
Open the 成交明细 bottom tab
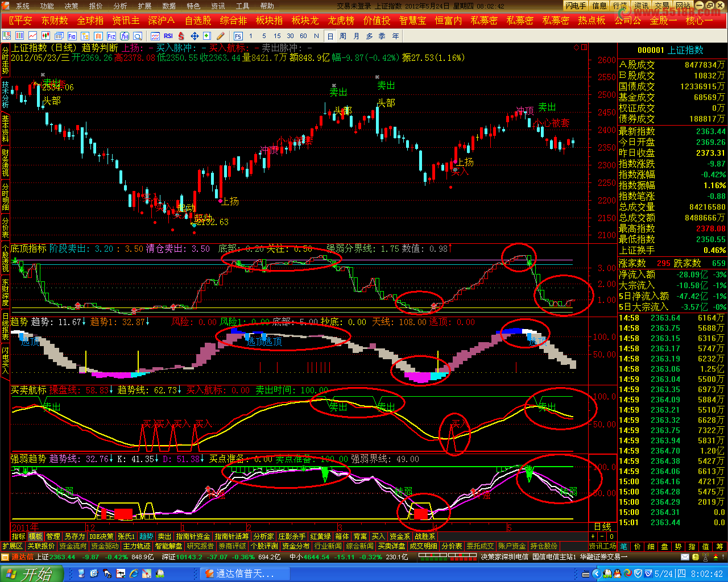(424, 546)
